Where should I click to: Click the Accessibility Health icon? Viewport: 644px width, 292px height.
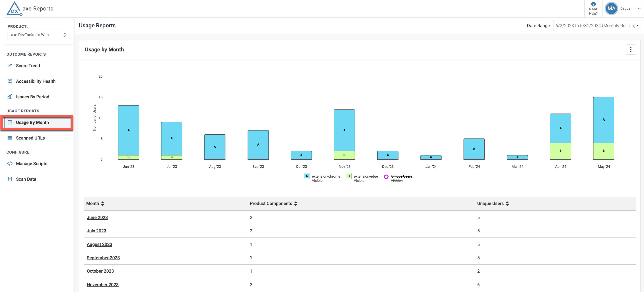(10, 81)
